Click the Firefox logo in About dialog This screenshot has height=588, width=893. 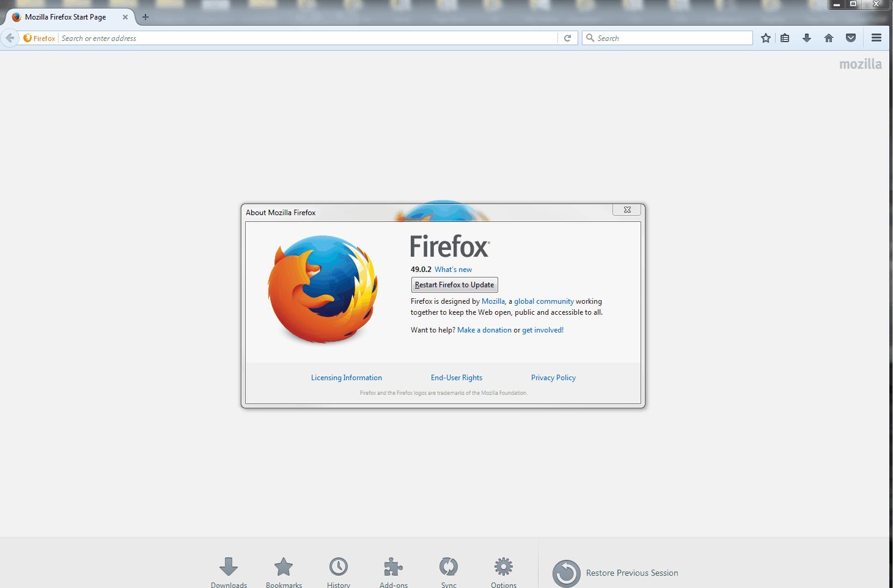[323, 288]
